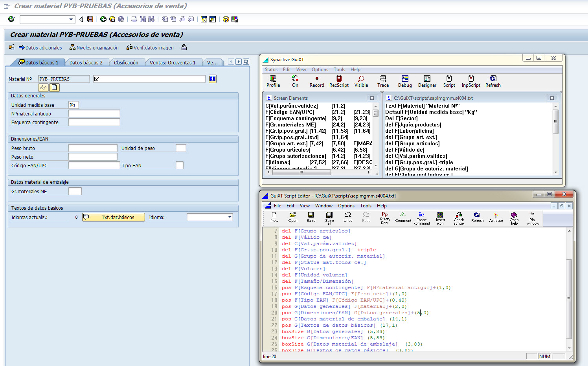
Task: Toggle the Visible option in GuiXT toolbar
Action: (x=361, y=81)
